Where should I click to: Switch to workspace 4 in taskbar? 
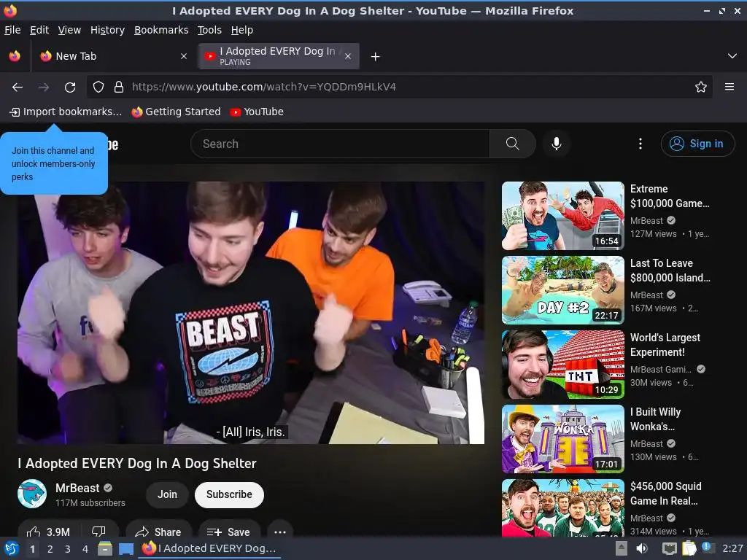tap(85, 549)
